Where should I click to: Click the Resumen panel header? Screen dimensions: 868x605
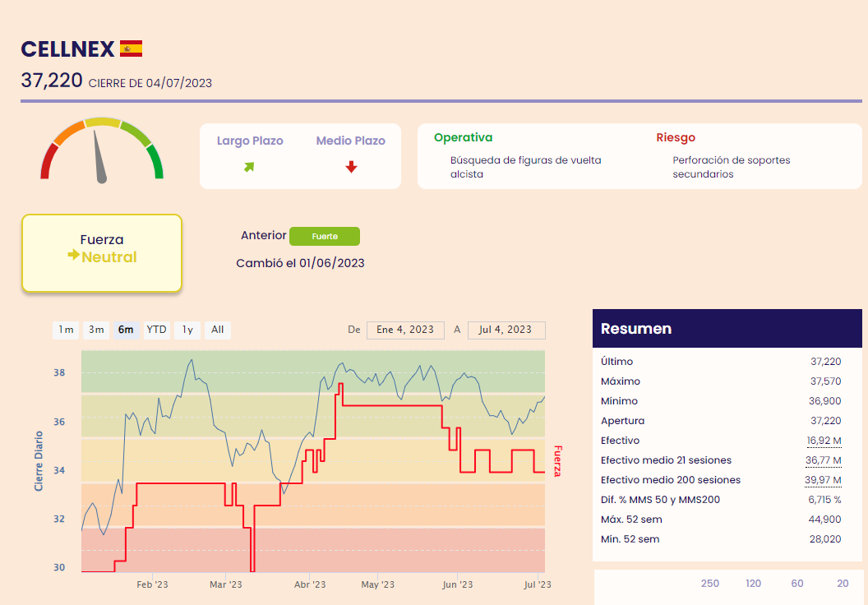click(727, 328)
